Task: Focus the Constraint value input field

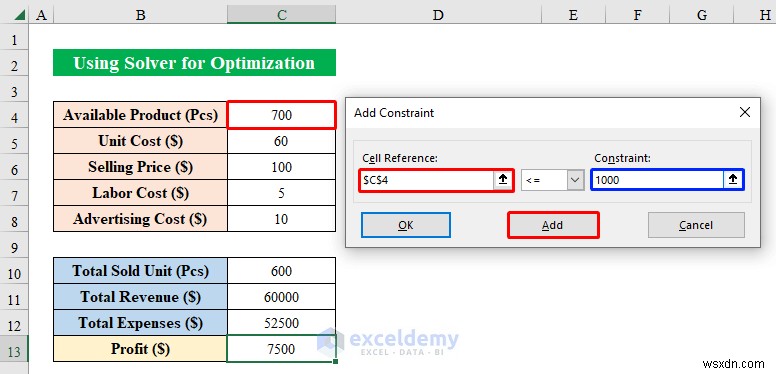Action: pyautogui.click(x=658, y=180)
